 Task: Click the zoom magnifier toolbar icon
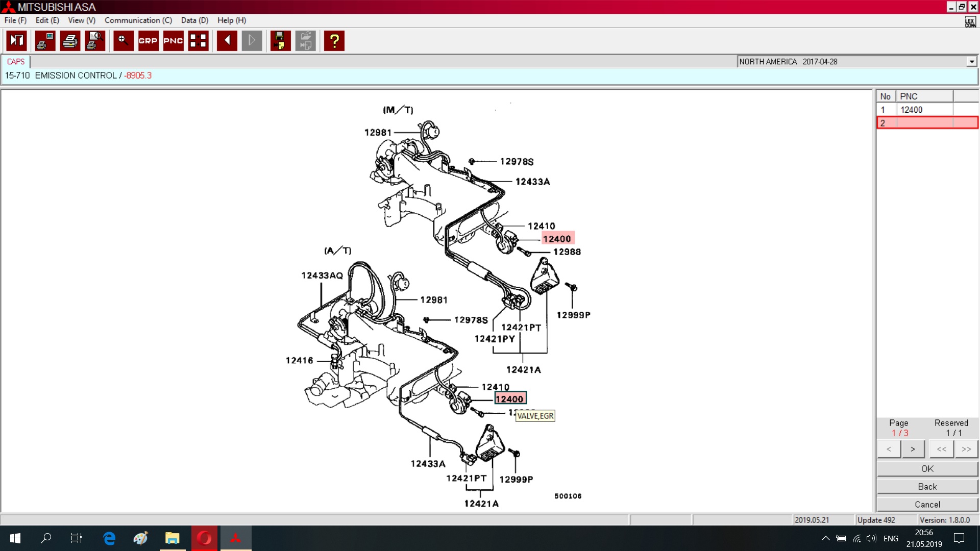(x=123, y=41)
